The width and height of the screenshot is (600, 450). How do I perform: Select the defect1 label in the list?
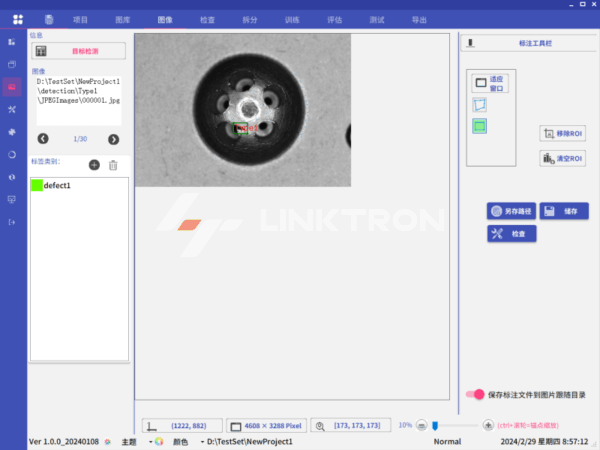click(57, 186)
